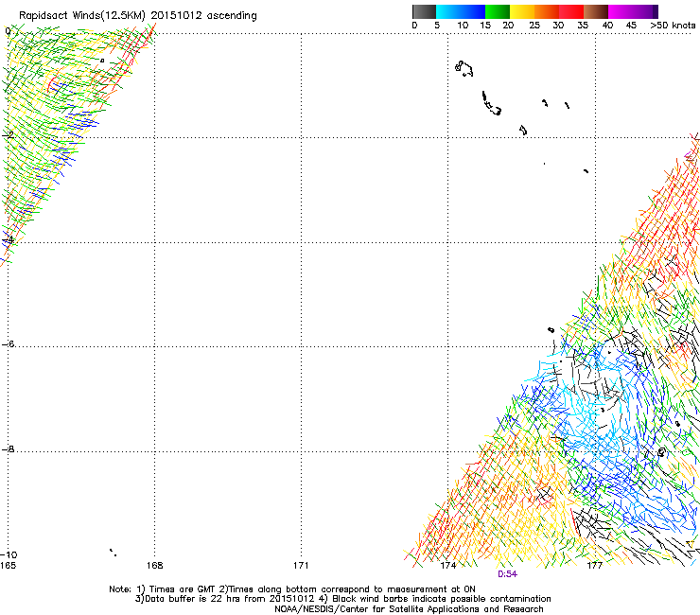Image resolution: width=700 pixels, height=615 pixels.
Task: Click the chart title 'Rapidscat Winds(12.5KM) 20151012 ascending'
Action: click(x=138, y=16)
